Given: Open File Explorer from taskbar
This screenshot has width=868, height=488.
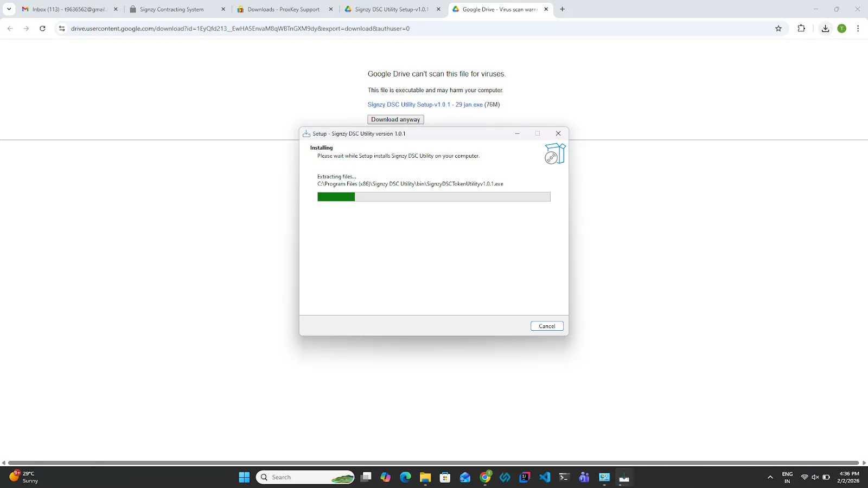Looking at the screenshot, I should coord(425,477).
